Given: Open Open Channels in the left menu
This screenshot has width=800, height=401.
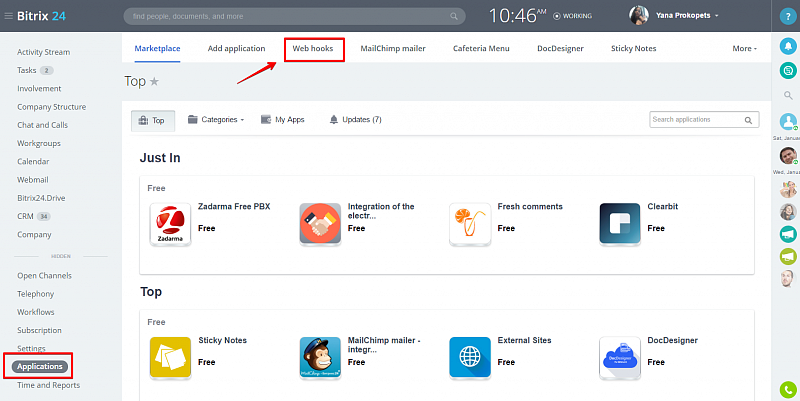Looking at the screenshot, I should tap(44, 275).
